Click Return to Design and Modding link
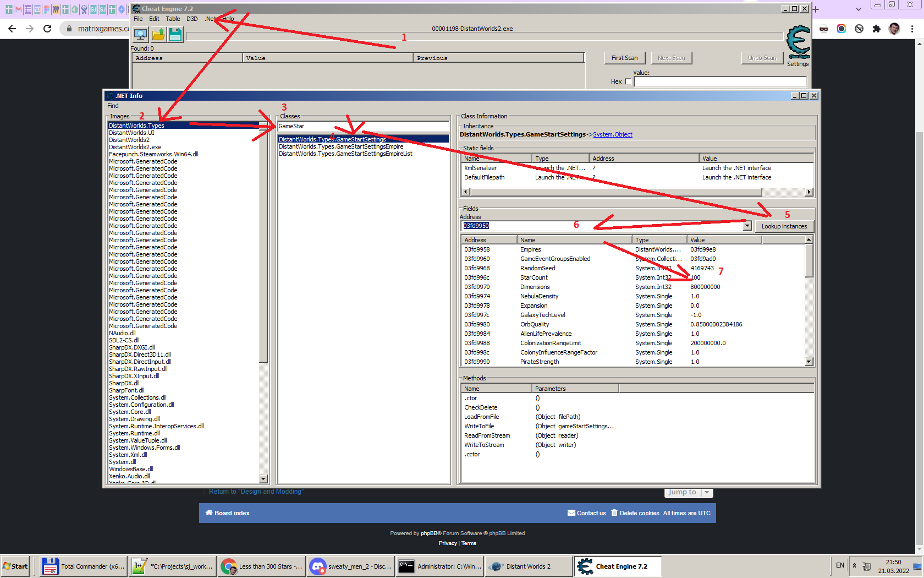Image resolution: width=924 pixels, height=578 pixels. (x=256, y=492)
